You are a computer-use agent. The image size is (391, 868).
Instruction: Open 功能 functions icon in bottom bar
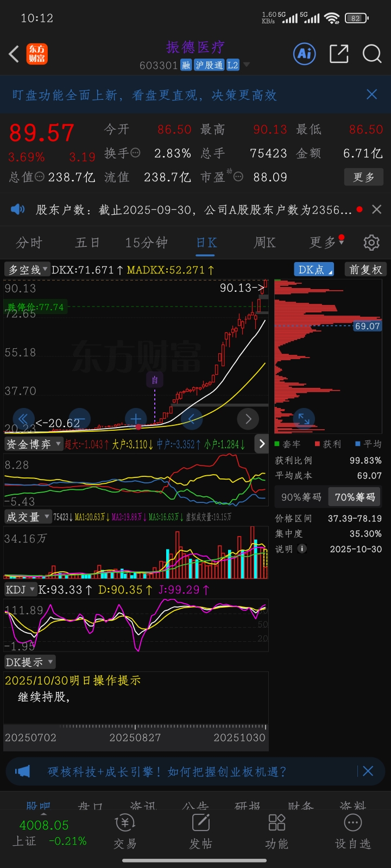pos(277,832)
